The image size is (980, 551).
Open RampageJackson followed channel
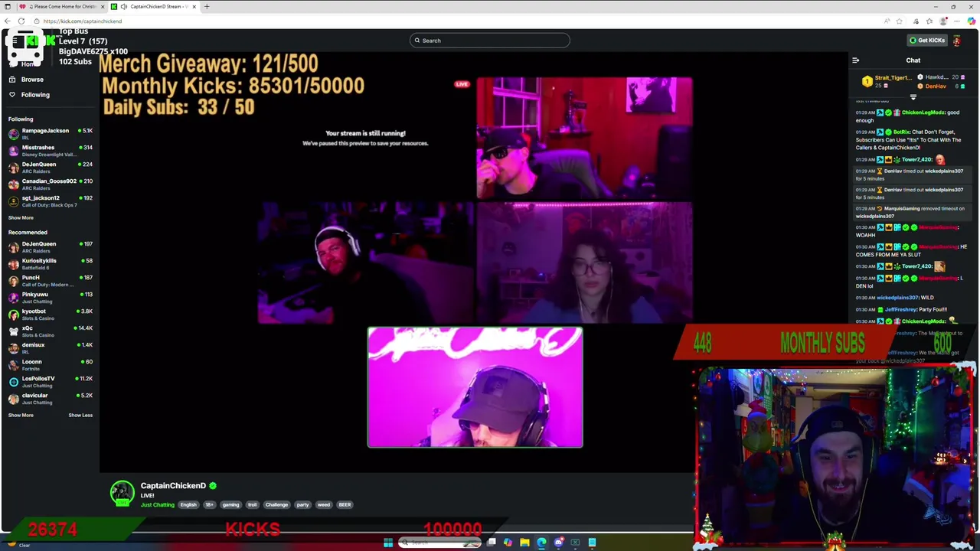(50, 133)
